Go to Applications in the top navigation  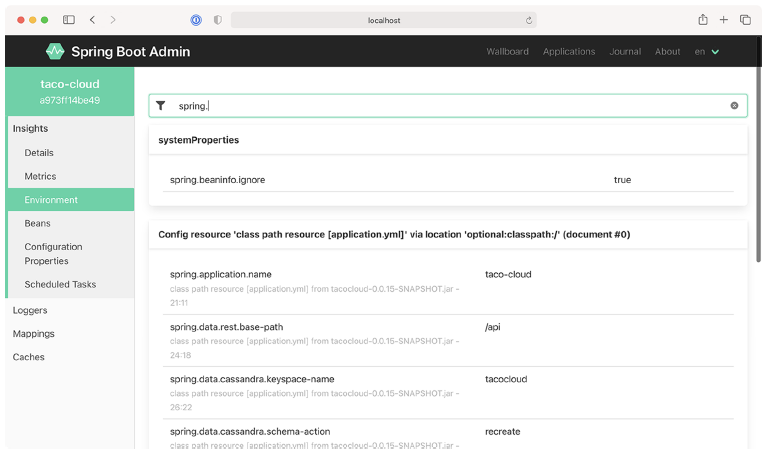[569, 52]
